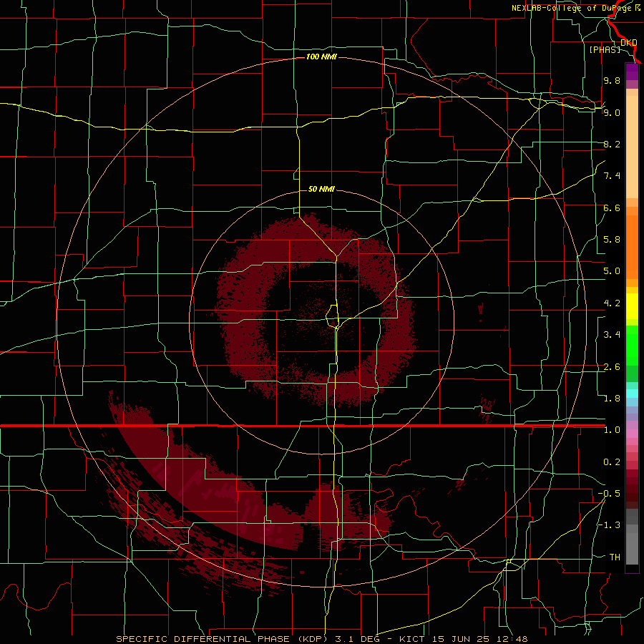Pick the bright green band beside 3.4
Viewport: 644px width, 644px height.
pos(632,345)
